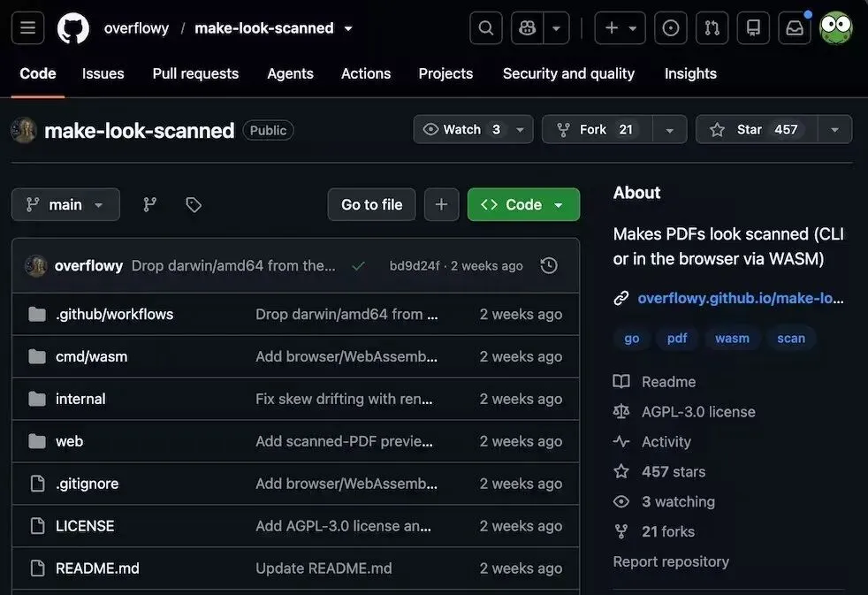
Task: Expand the Copilot options dropdown arrow
Action: pyautogui.click(x=556, y=27)
